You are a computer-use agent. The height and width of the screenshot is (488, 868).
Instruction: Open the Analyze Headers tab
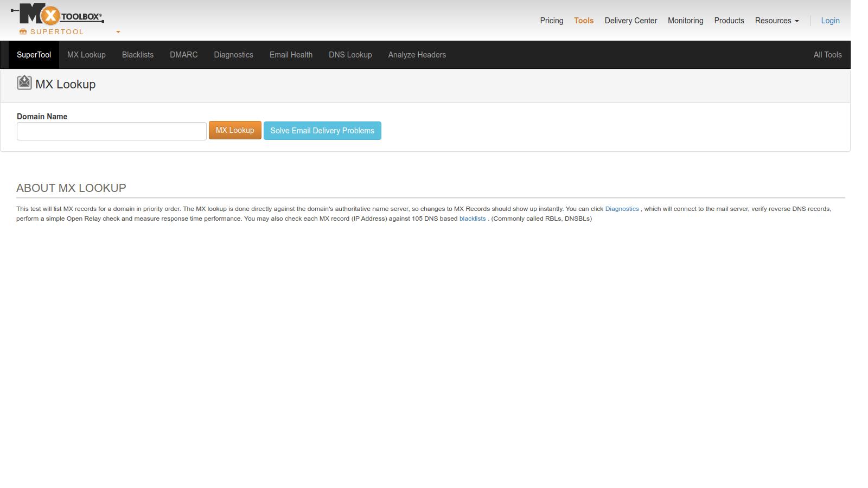pyautogui.click(x=417, y=55)
